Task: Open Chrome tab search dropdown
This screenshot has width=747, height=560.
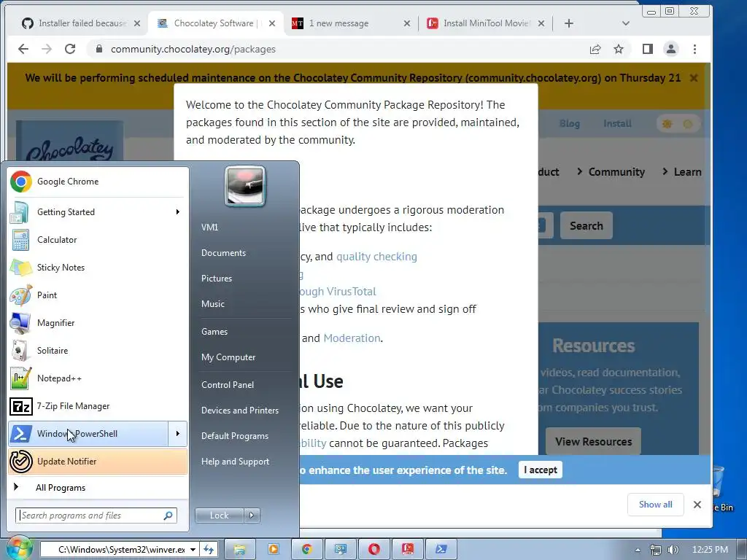Action: point(626,23)
